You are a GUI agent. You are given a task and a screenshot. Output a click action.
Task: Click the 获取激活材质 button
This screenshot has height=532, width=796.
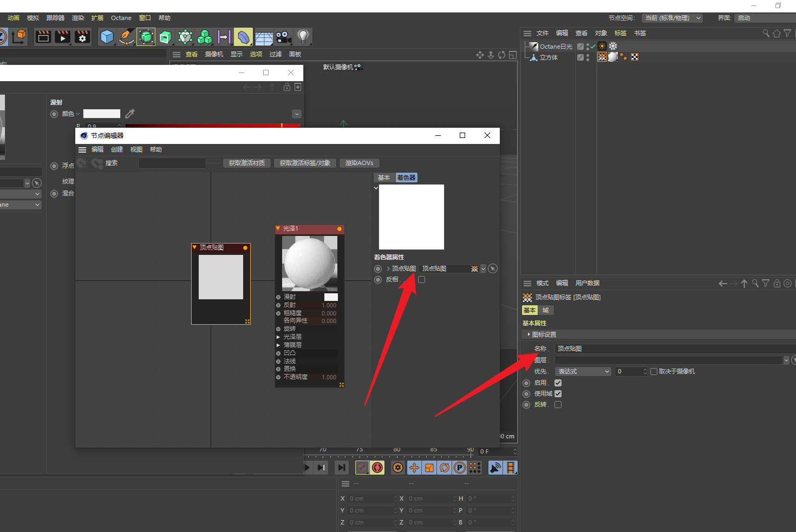pyautogui.click(x=247, y=163)
